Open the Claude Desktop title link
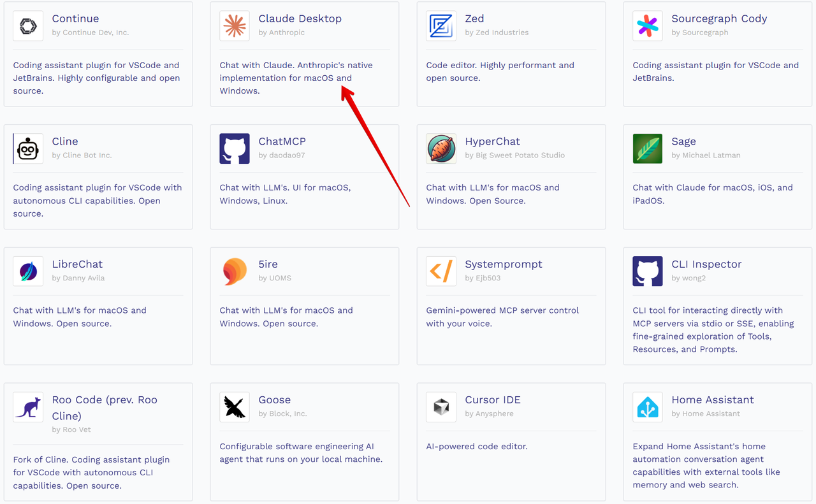 300,18
